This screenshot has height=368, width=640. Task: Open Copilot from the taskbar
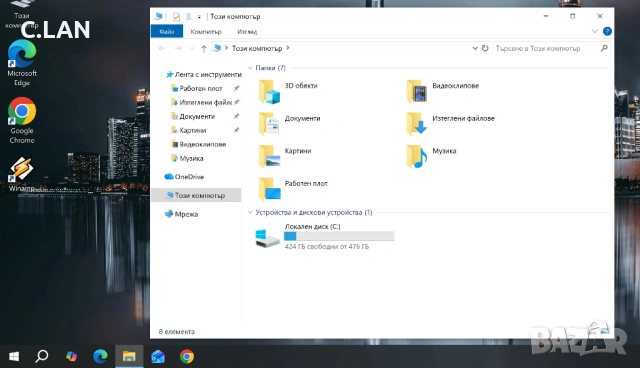tap(71, 357)
